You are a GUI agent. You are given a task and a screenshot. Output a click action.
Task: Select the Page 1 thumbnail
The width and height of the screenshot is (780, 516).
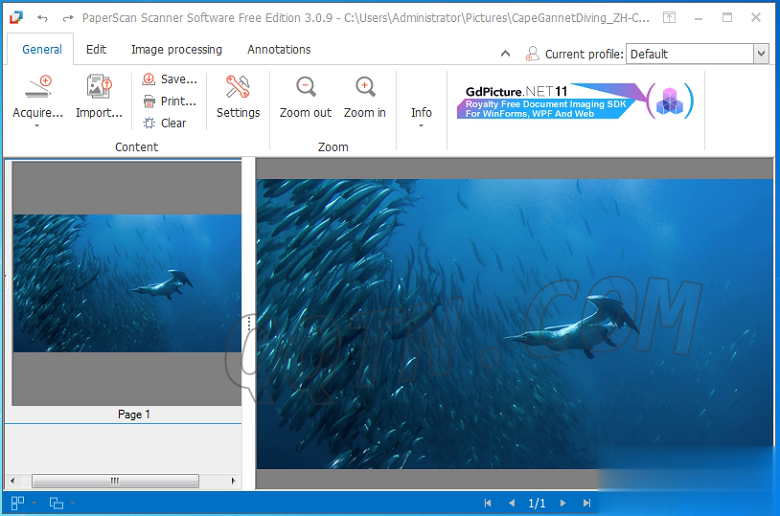pos(126,283)
